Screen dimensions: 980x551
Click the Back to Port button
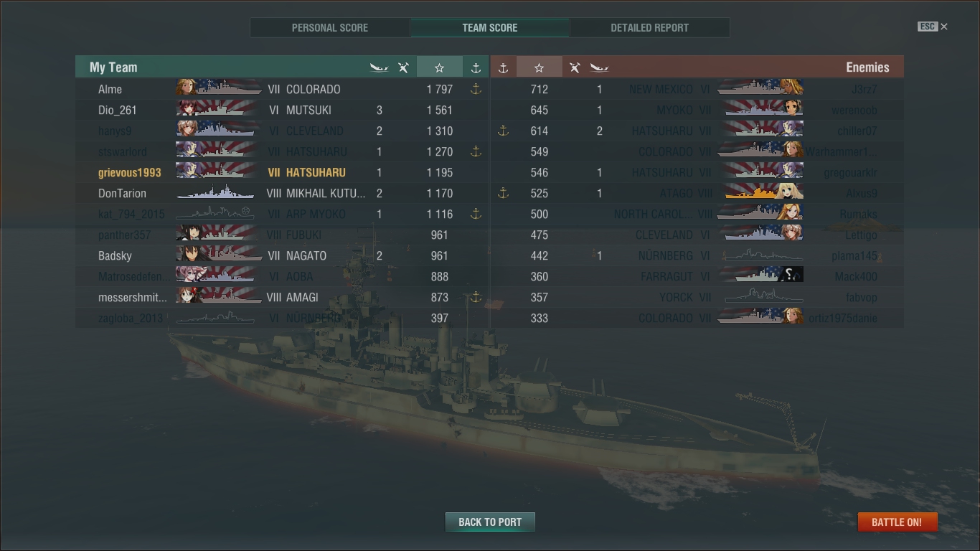(490, 522)
